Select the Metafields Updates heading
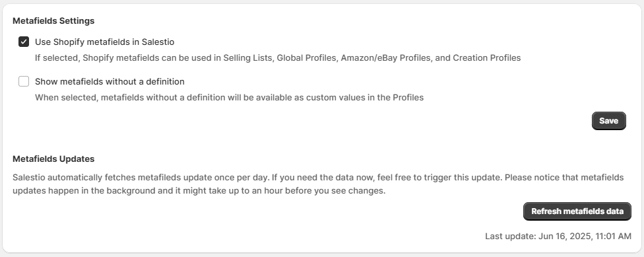Screen dimensions: 644x257 (53, 159)
